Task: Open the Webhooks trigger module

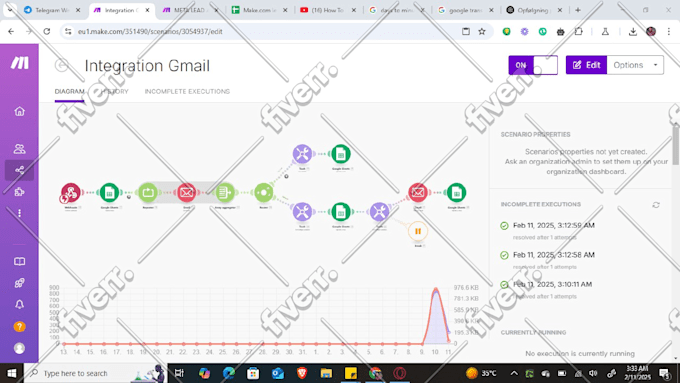Action: coord(71,192)
